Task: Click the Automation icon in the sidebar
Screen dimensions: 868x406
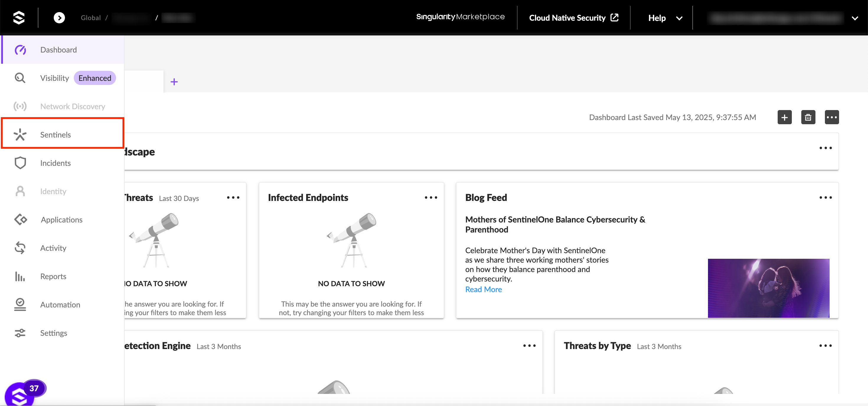Action: pos(20,305)
